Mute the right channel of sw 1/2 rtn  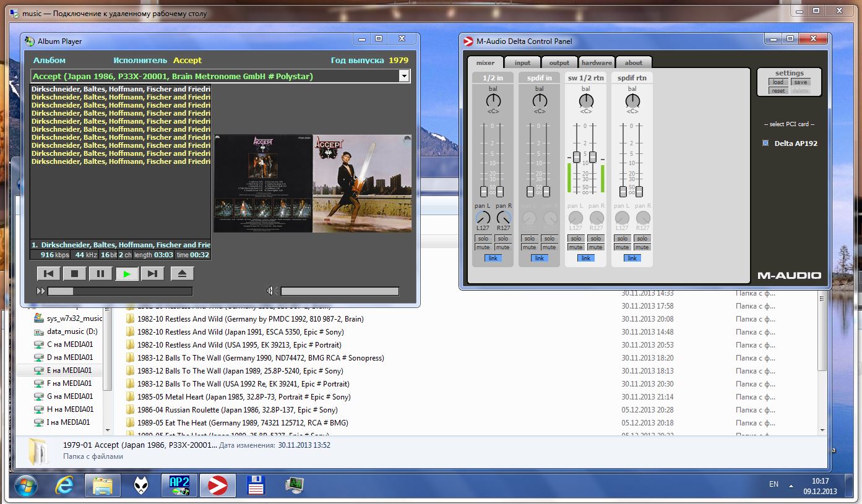coord(595,247)
